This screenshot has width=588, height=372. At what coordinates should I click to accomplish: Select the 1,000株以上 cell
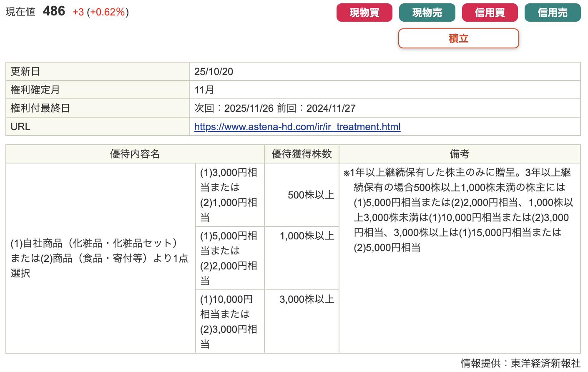307,236
